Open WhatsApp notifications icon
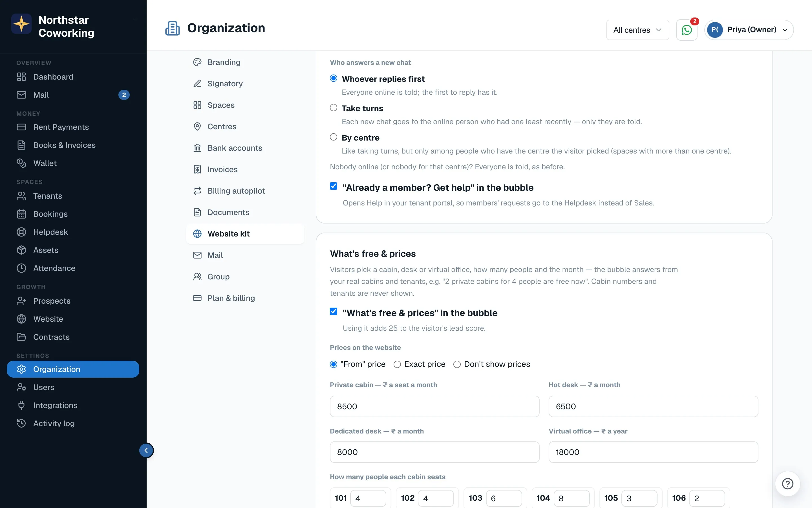Viewport: 812px width, 508px height. click(x=687, y=30)
